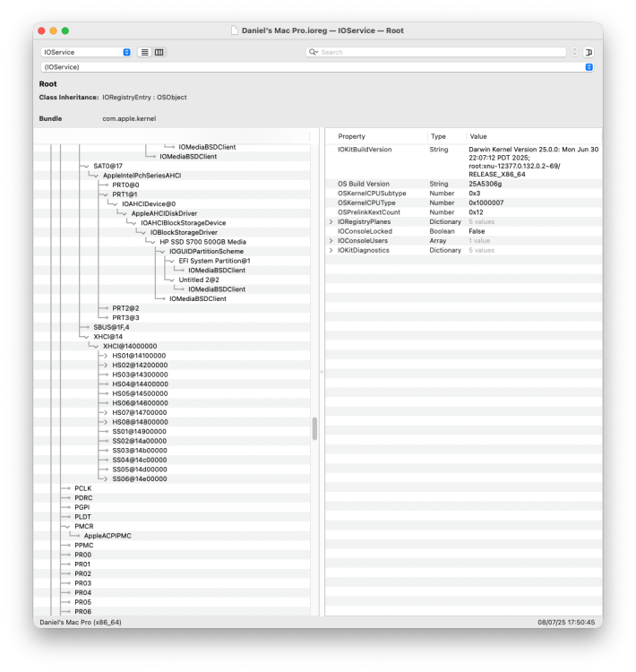The width and height of the screenshot is (636, 672).
Task: Select the SS03@14b00000 row
Action: click(172, 451)
